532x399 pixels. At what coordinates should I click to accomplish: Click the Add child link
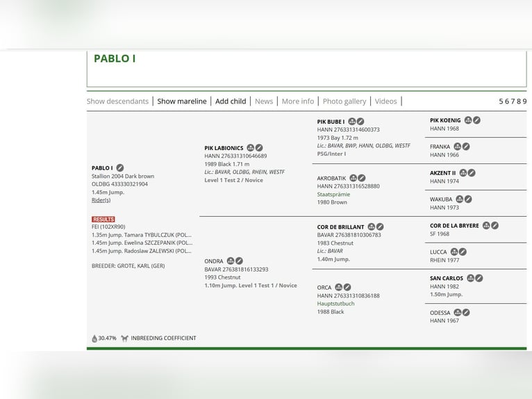231,101
